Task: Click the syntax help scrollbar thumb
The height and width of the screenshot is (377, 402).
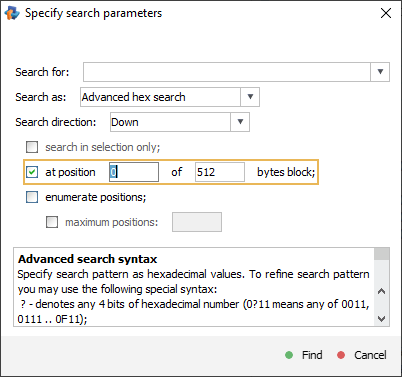Action: point(382,254)
